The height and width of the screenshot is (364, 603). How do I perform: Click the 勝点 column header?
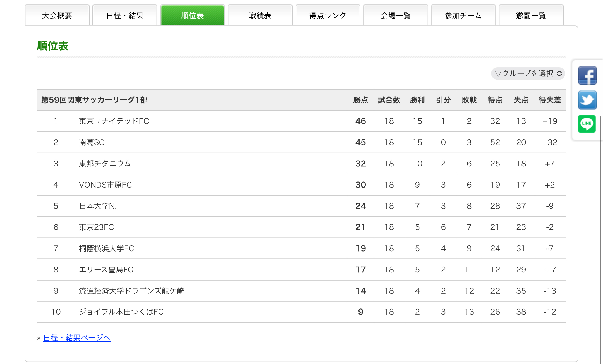point(360,100)
